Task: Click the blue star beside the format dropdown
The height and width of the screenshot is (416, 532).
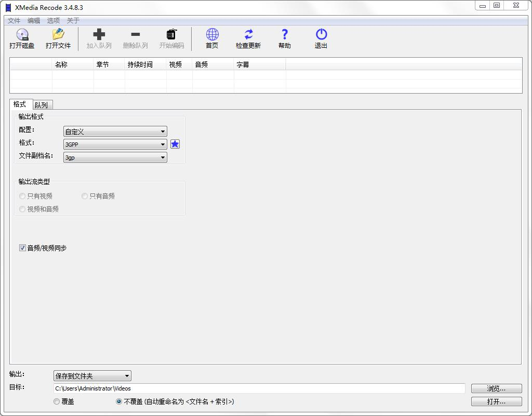Action: [175, 144]
